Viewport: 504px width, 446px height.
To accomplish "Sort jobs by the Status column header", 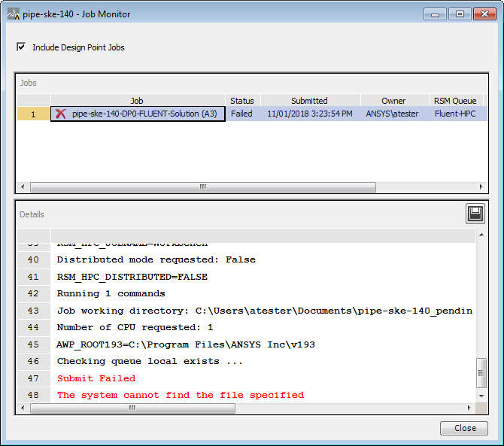I will (242, 101).
